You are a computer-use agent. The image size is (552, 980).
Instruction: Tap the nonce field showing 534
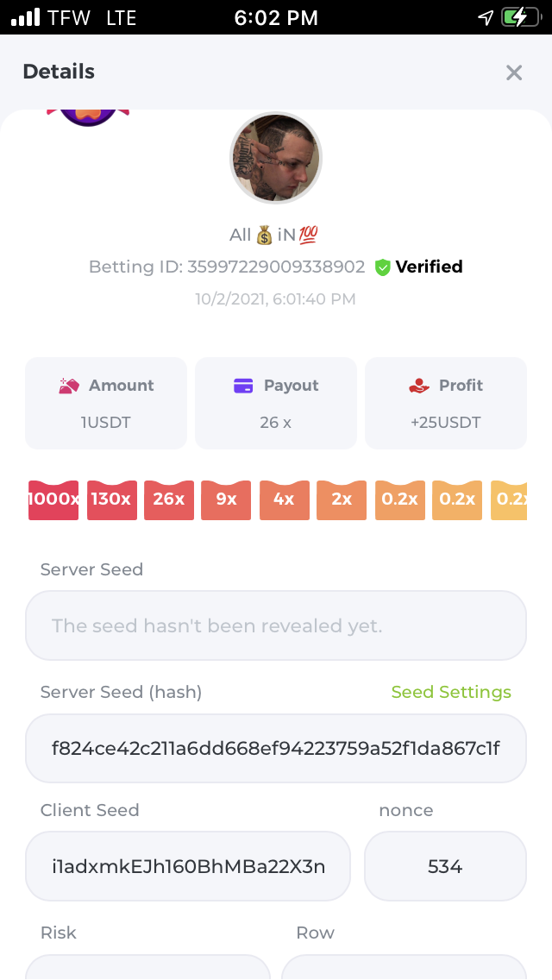445,866
